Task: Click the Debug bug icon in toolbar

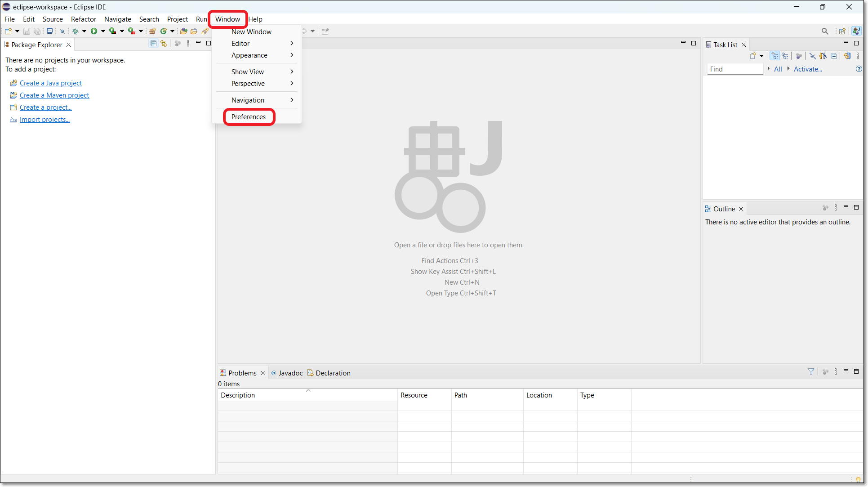Action: (76, 31)
